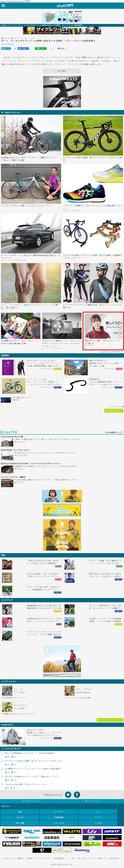Open Facebook icon beside 'follow us on'
Screen dimensions: 124x868
coord(77,795)
